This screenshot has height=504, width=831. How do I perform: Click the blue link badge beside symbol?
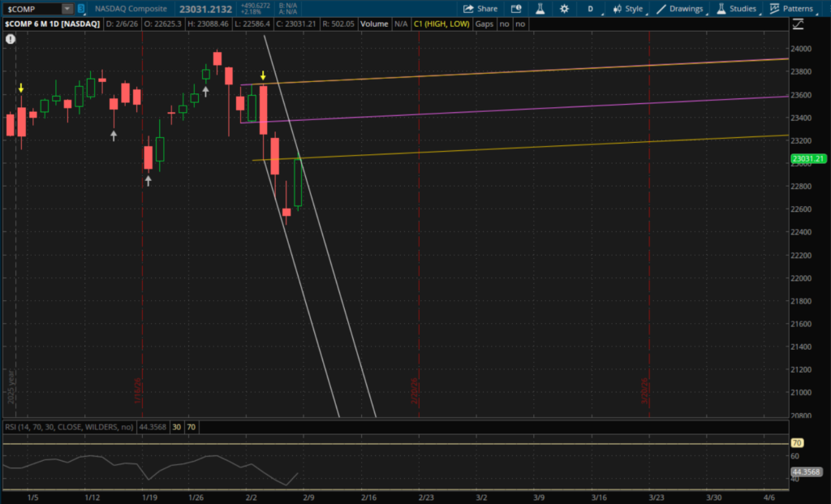(81, 9)
